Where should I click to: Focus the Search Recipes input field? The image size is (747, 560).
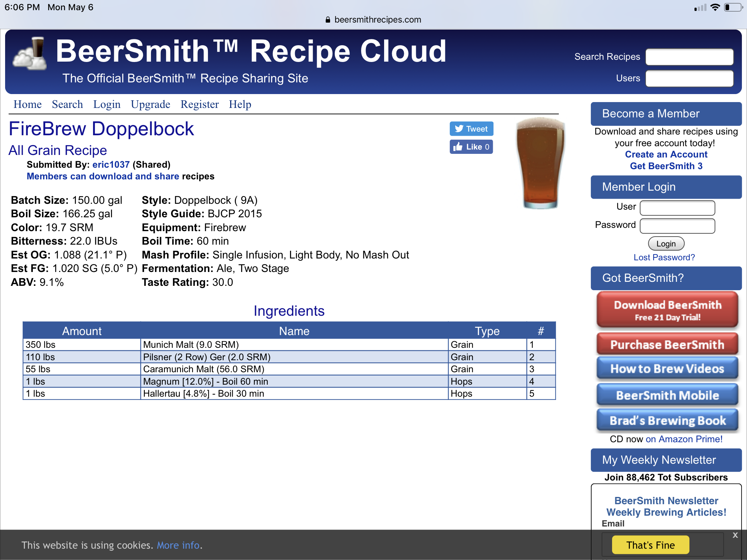[689, 57]
